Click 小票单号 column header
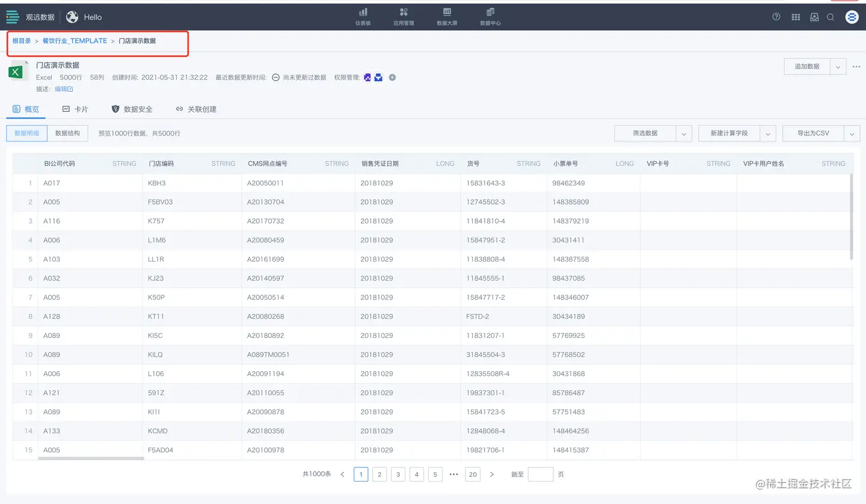 click(594, 164)
